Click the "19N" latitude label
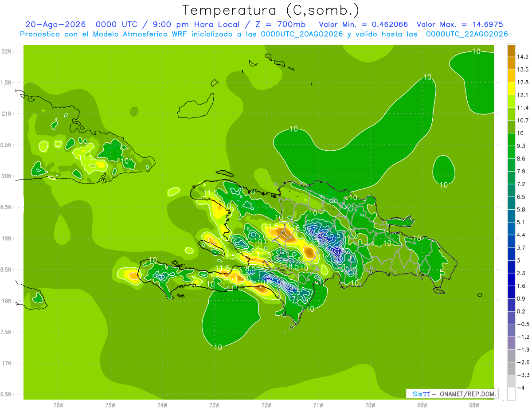 tap(8, 239)
